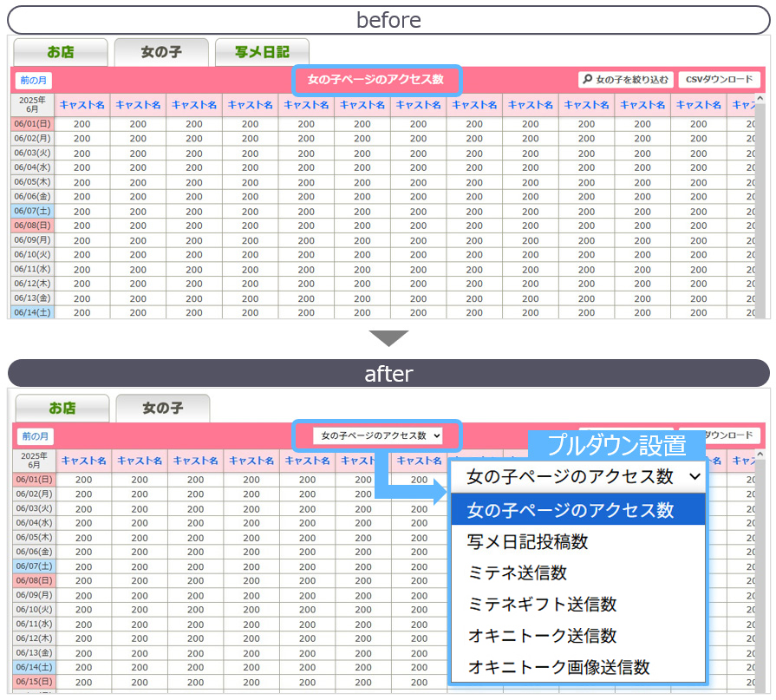The height and width of the screenshot is (700, 776).
Task: Pick オキニトーク画像送信数 option
Action: point(558,667)
